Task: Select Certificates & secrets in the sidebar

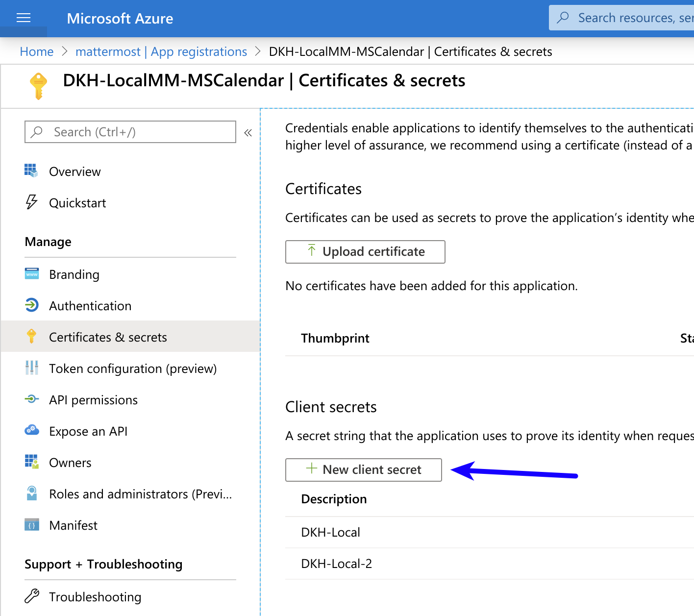Action: [x=107, y=337]
